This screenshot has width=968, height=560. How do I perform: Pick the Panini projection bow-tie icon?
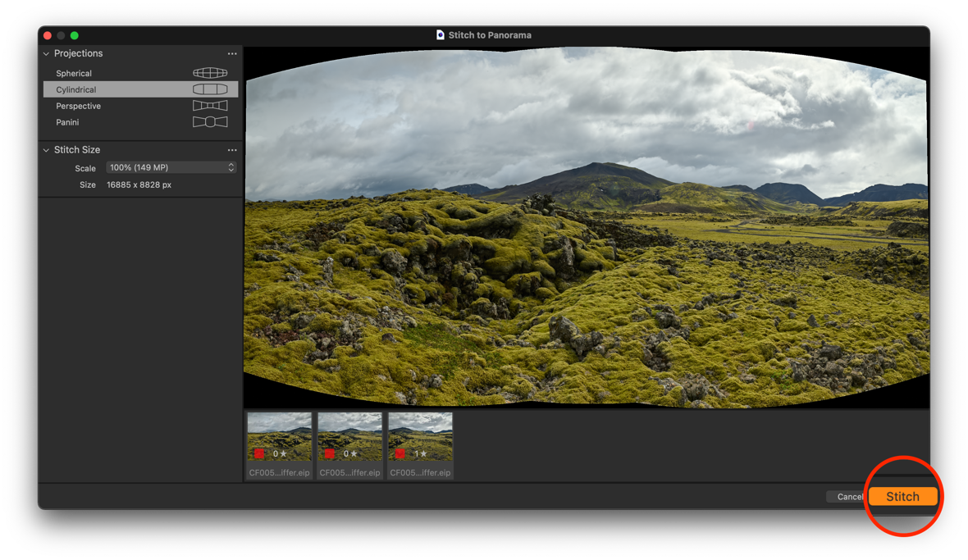[x=210, y=122]
